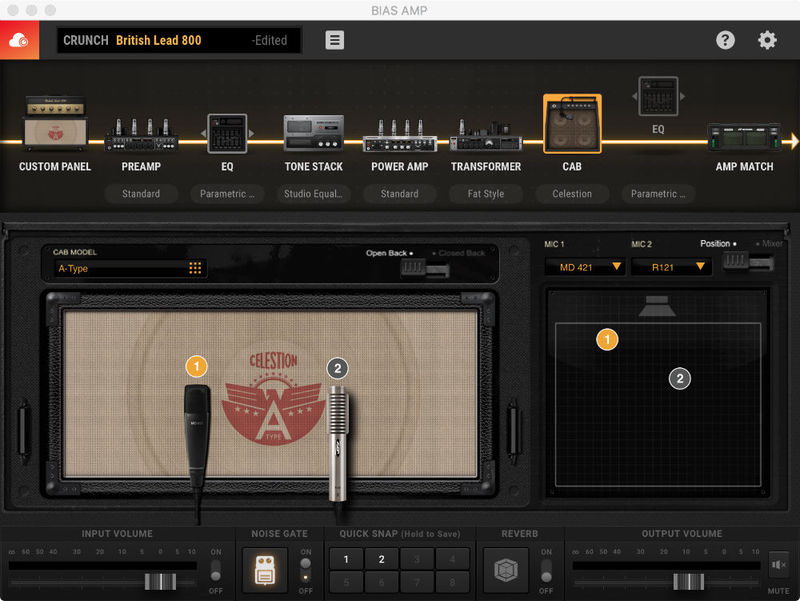Click the output Mute speaker icon
This screenshot has height=601, width=800.
[779, 565]
